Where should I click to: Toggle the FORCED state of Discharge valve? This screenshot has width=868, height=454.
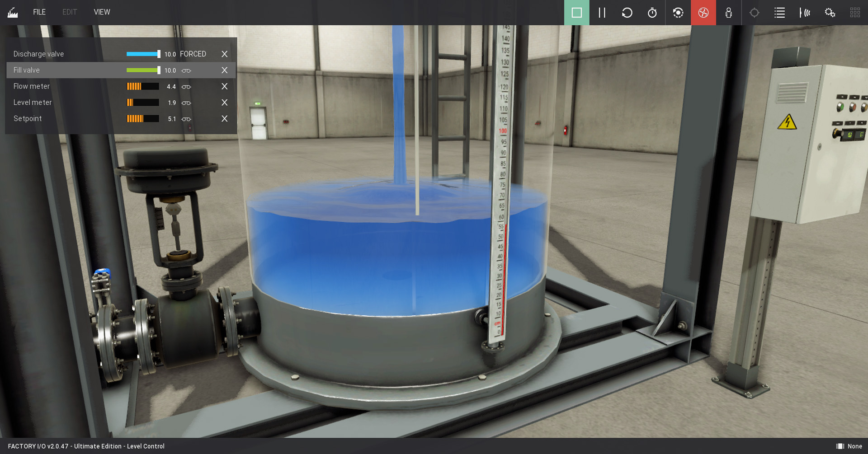tap(193, 54)
